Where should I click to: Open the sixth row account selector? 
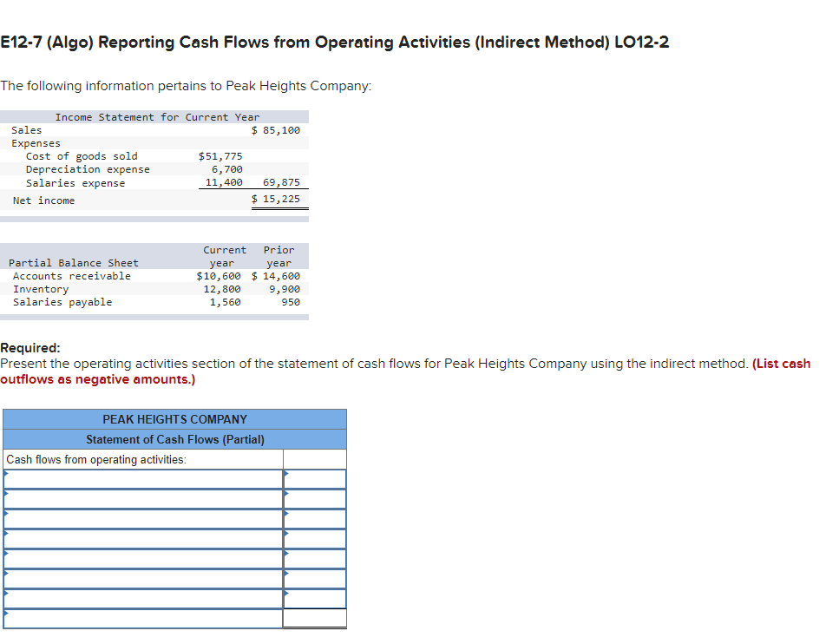coord(143,576)
